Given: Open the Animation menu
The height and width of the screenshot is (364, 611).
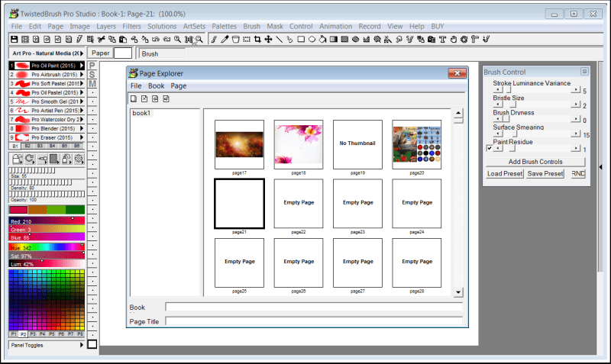Looking at the screenshot, I should (x=335, y=26).
